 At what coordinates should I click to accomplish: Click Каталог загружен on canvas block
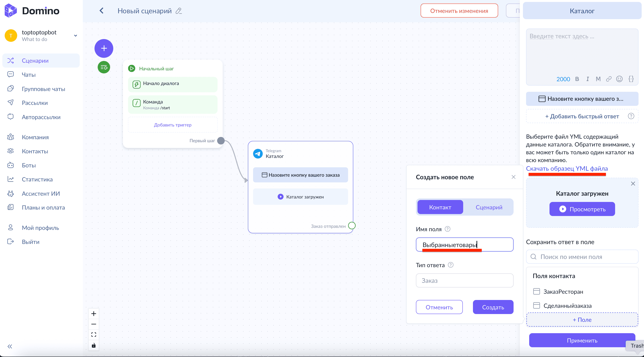pos(300,197)
